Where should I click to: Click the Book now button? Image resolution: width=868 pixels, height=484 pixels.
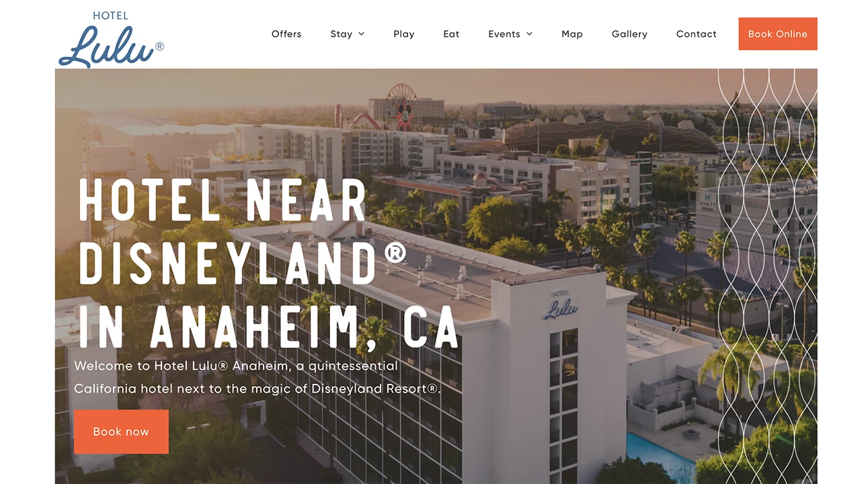pyautogui.click(x=121, y=432)
